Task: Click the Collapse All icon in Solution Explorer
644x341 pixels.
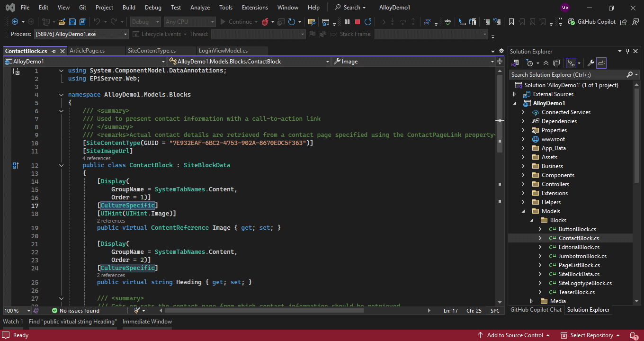Action: tap(546, 63)
